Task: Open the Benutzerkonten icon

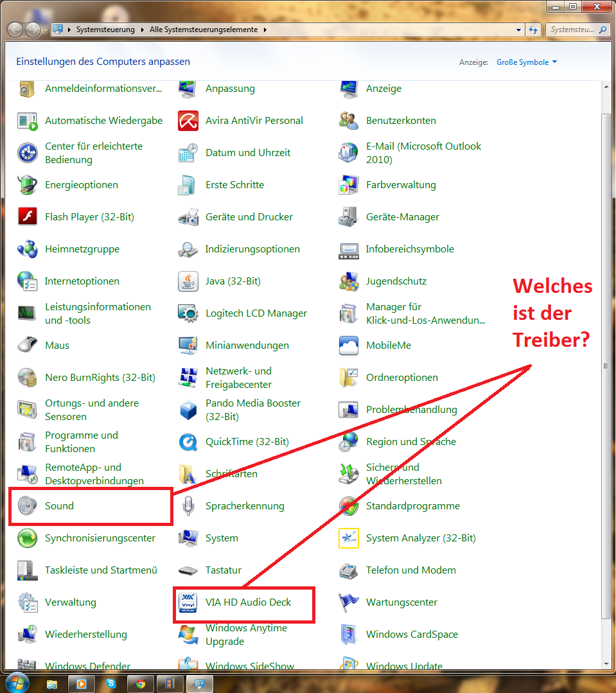Action: click(348, 121)
